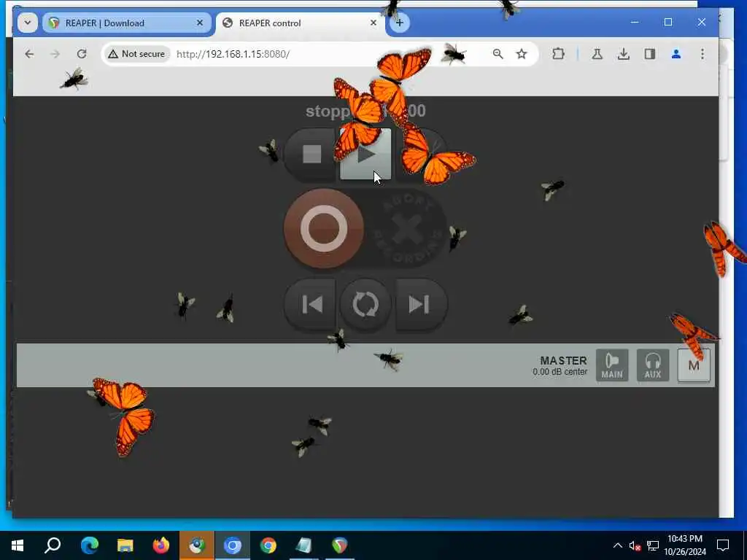This screenshot has width=747, height=560.
Task: Open Windows taskbar search
Action: click(53, 545)
